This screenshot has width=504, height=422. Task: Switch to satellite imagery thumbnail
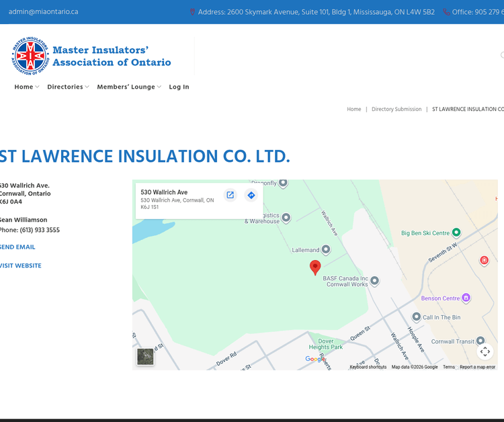coord(145,356)
